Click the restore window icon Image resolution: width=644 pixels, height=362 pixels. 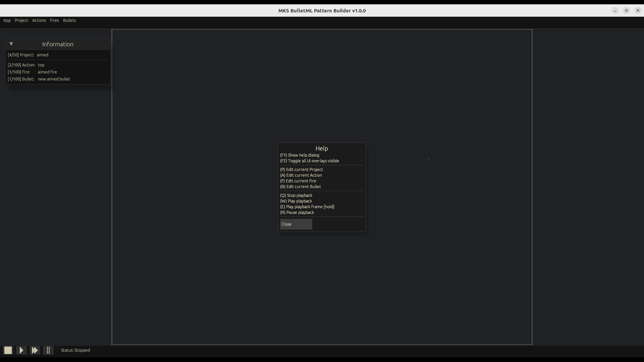pos(626,10)
